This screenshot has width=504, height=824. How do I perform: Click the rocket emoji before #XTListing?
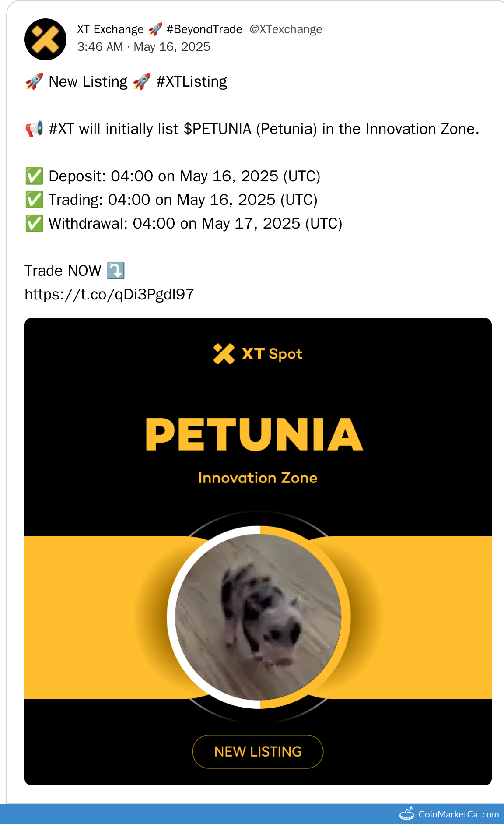tap(142, 81)
